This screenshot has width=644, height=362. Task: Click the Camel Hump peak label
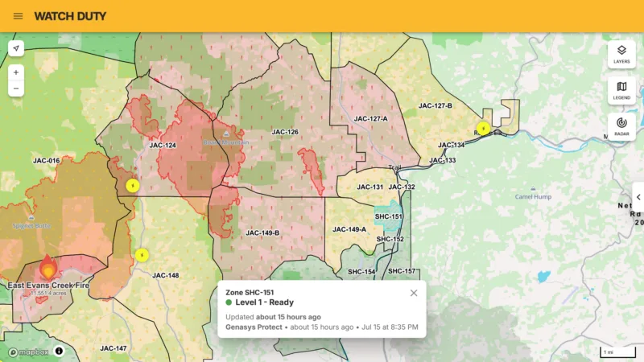533,196
